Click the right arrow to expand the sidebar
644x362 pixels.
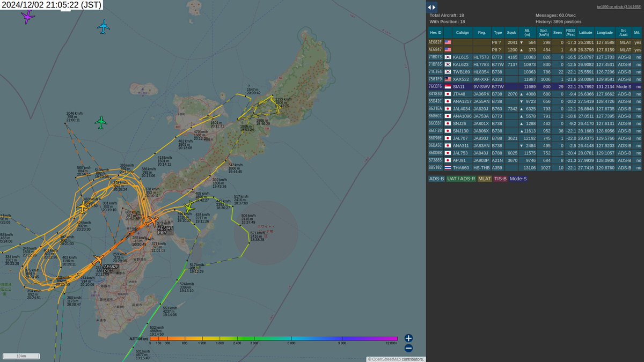coord(435,7)
